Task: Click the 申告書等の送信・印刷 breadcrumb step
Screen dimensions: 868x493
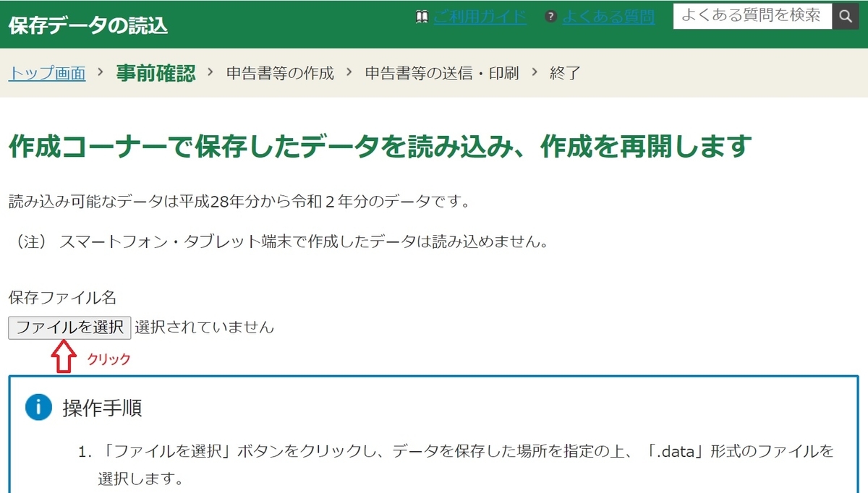Action: click(x=442, y=72)
